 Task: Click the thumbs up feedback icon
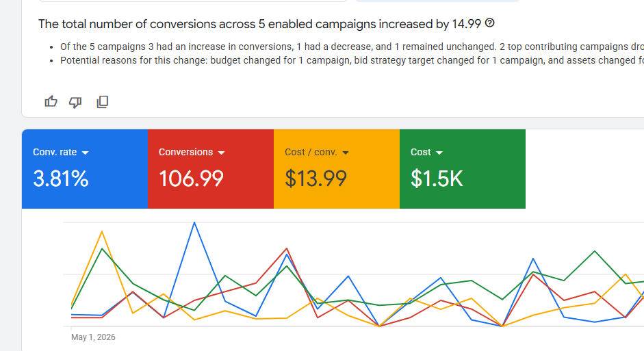coord(51,101)
